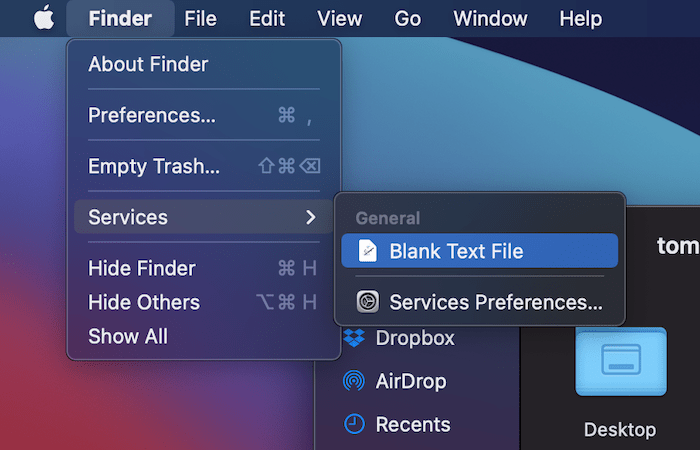Open the Edit menu
The height and width of the screenshot is (450, 700).
267,18
